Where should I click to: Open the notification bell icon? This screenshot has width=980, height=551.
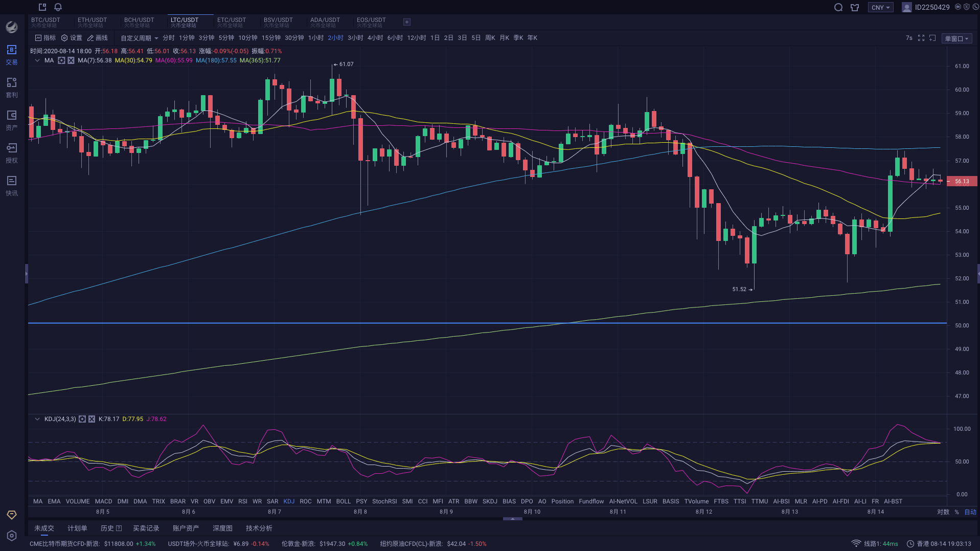pyautogui.click(x=57, y=7)
